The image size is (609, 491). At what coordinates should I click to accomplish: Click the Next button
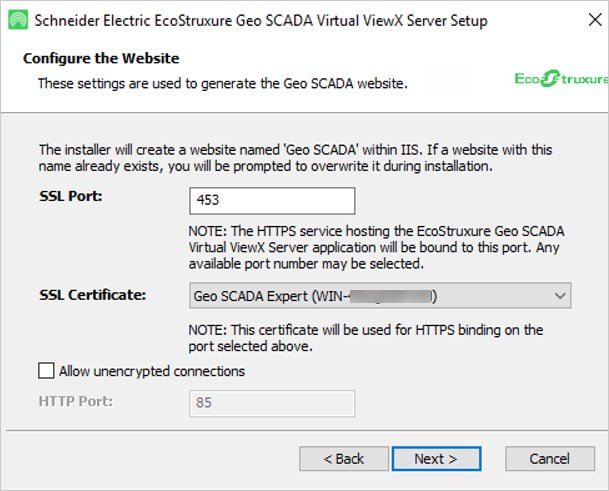coord(435,459)
